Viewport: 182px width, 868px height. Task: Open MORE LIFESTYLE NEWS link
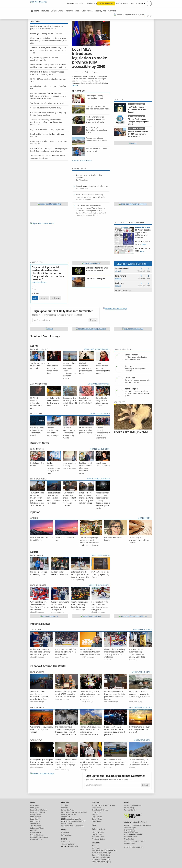[100, 414]
